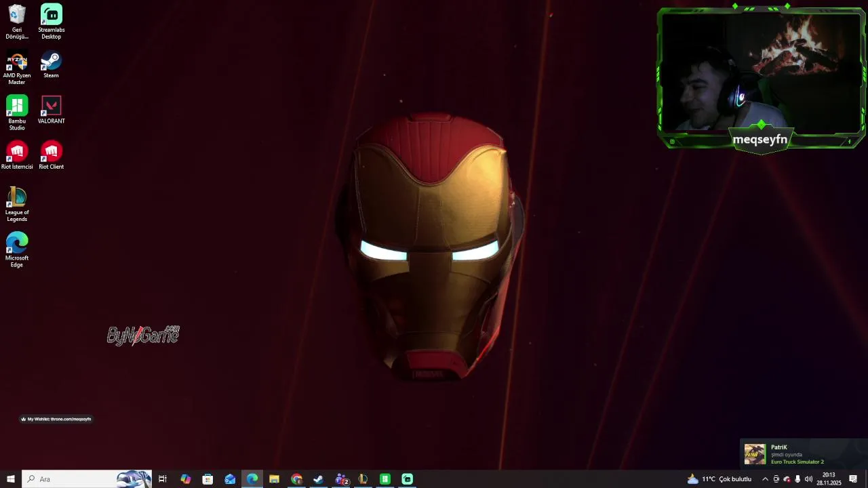This screenshot has width=868, height=488.
Task: Switch to Streamlabs in the taskbar
Action: click(408, 479)
